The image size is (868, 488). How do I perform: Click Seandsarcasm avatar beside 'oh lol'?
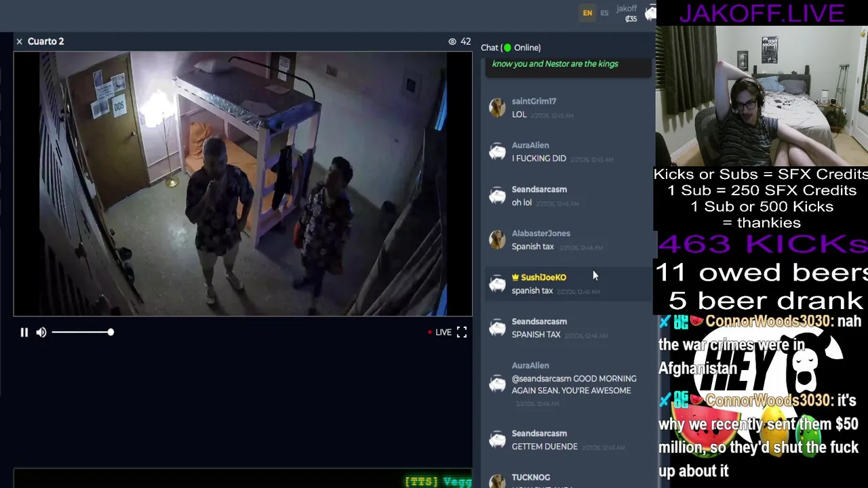point(497,196)
